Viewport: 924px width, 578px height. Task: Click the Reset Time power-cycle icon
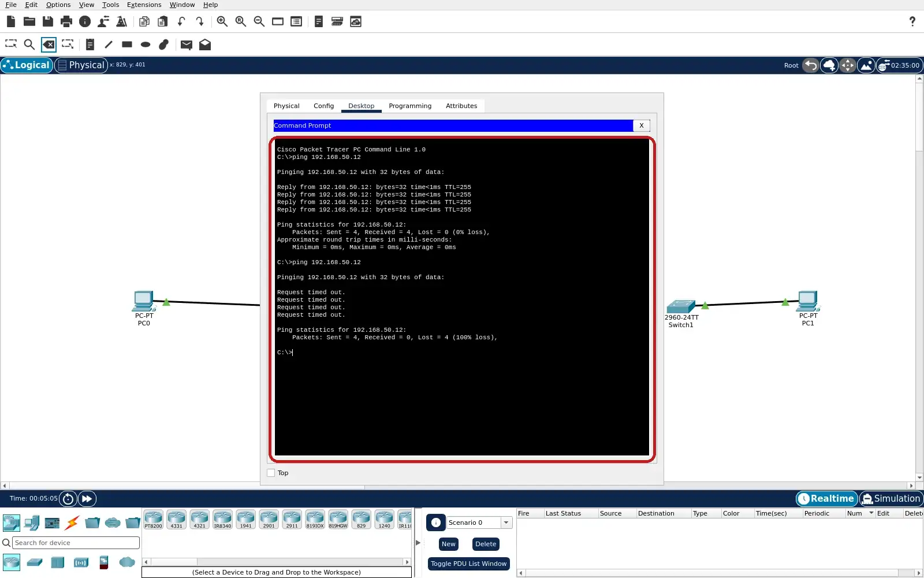[68, 498]
